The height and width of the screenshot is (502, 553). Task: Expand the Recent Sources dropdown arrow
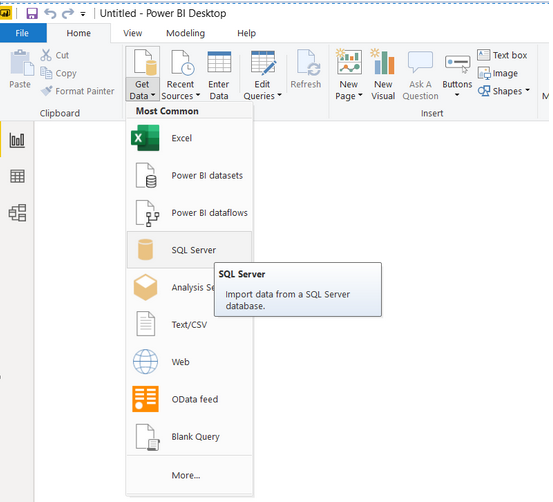tap(198, 95)
